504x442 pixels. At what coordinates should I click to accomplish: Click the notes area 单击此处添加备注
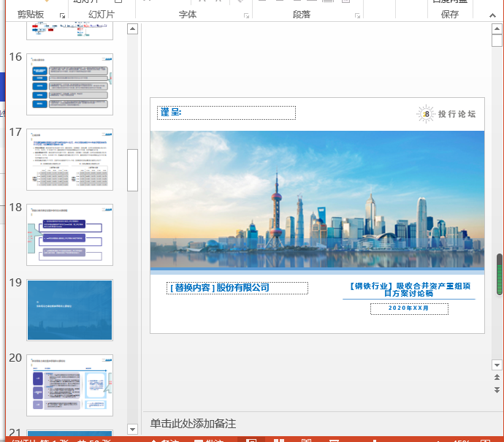[194, 424]
